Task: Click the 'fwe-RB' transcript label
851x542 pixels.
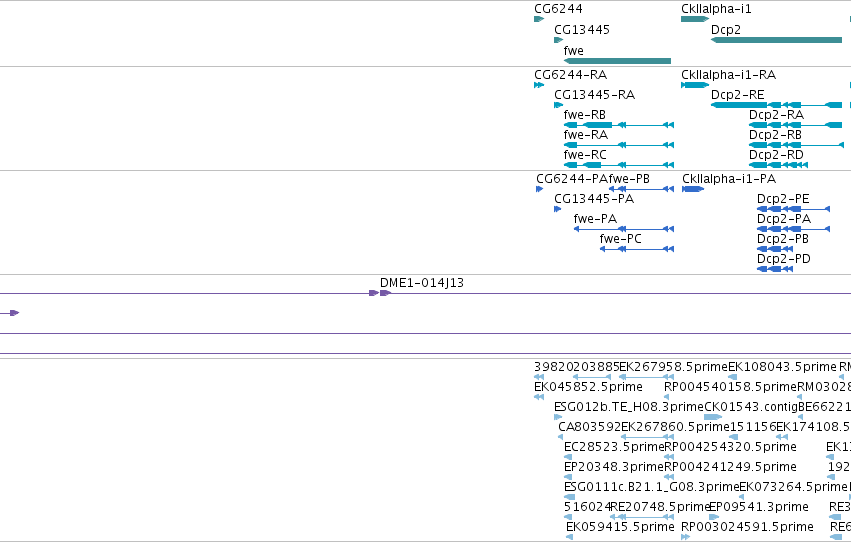Action: 585,115
